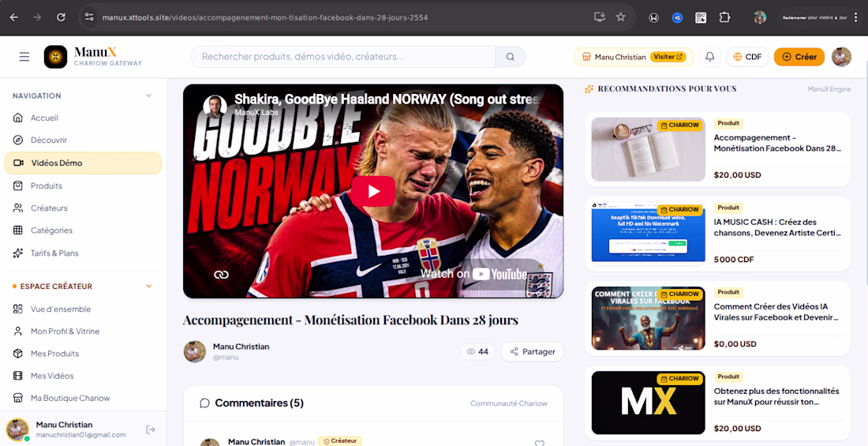
Task: Click Manu Christian's avatar below video title
Action: pyautogui.click(x=195, y=352)
